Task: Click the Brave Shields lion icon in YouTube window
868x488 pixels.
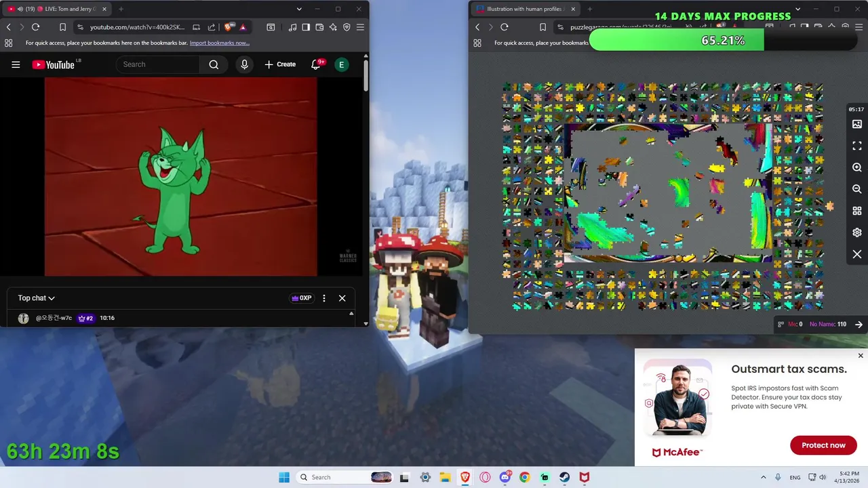Action: (x=229, y=27)
